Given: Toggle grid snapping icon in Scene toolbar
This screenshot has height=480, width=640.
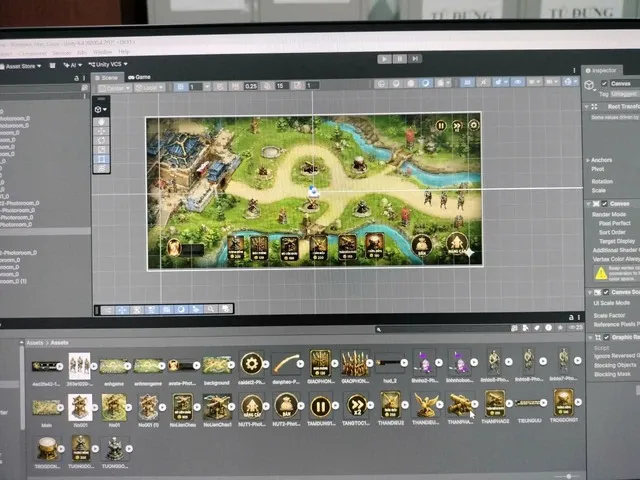Looking at the screenshot, I should coord(180,87).
